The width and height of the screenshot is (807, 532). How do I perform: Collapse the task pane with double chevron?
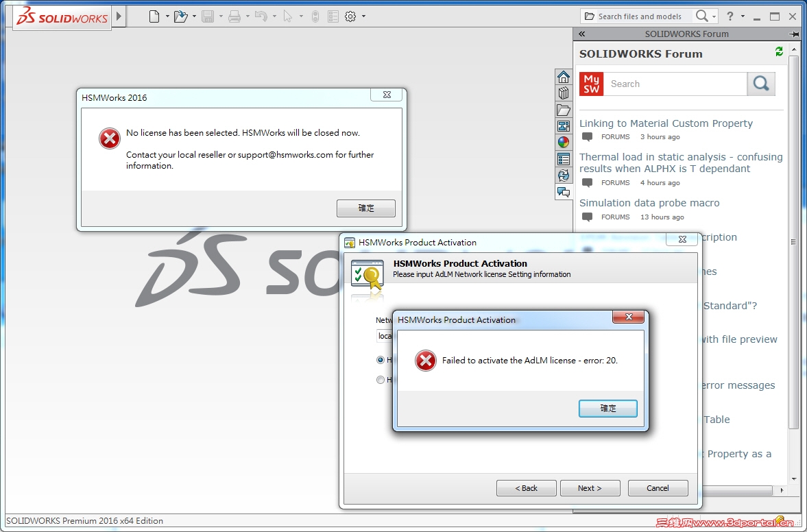tap(581, 34)
